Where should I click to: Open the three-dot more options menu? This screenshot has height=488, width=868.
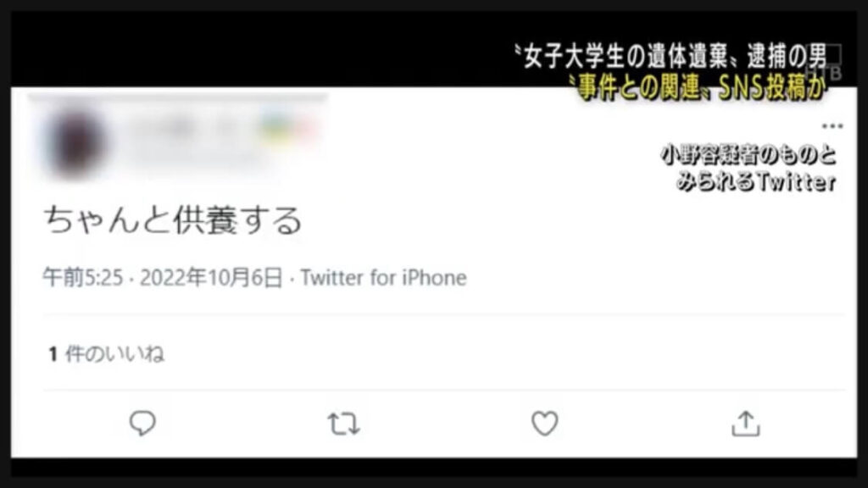click(x=832, y=126)
